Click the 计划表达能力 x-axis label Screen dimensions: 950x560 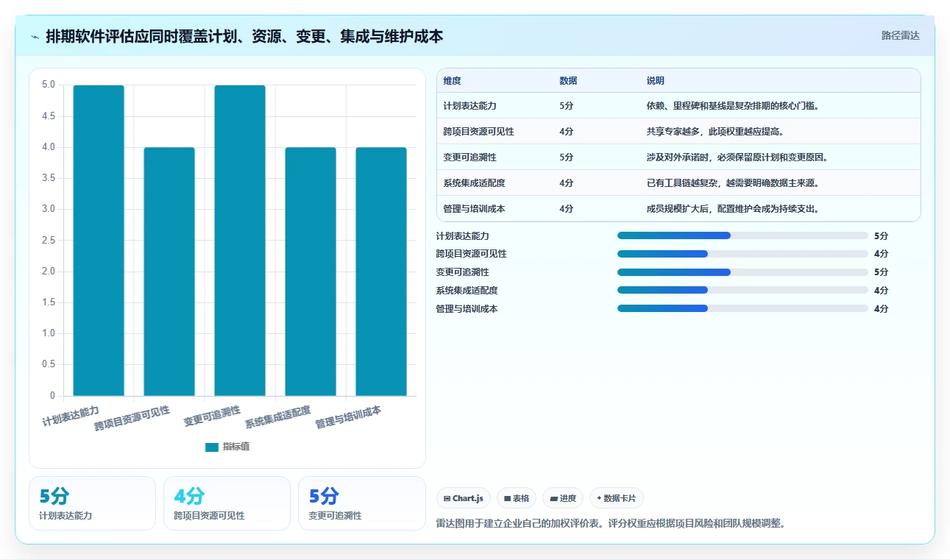click(71, 416)
